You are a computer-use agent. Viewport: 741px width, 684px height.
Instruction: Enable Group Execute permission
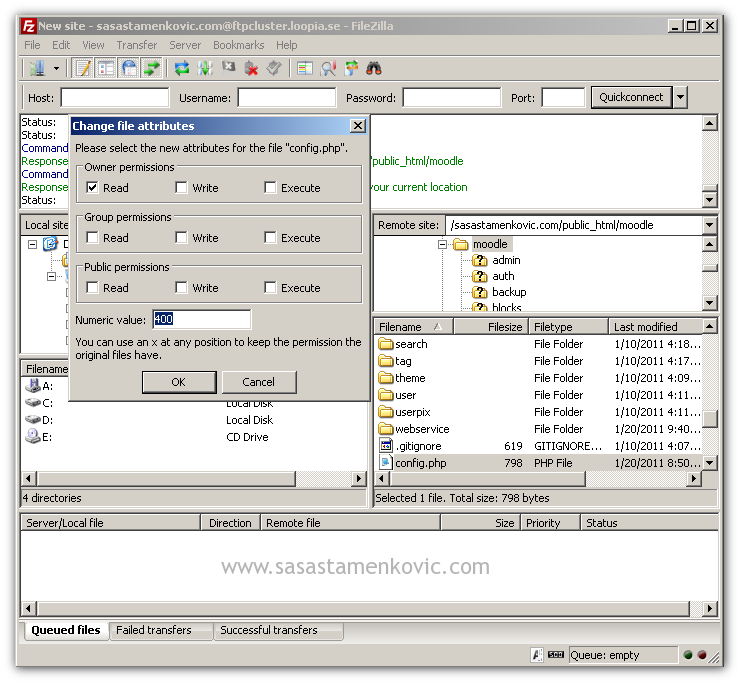[270, 237]
